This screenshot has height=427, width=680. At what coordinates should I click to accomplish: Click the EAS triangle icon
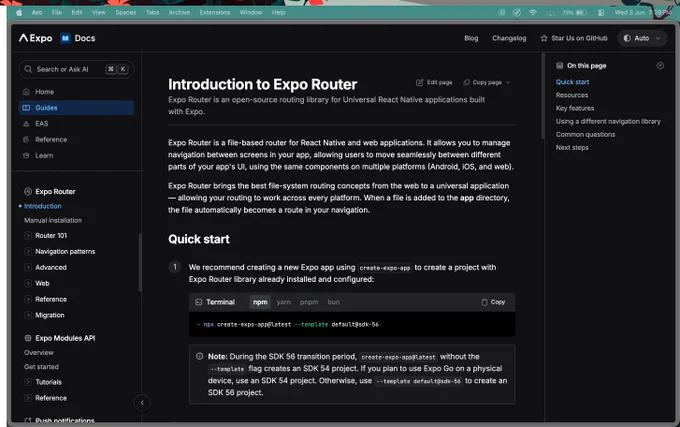pos(26,124)
